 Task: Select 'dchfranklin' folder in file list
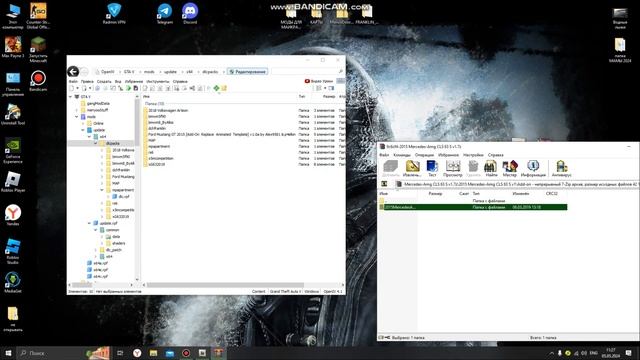click(157, 128)
